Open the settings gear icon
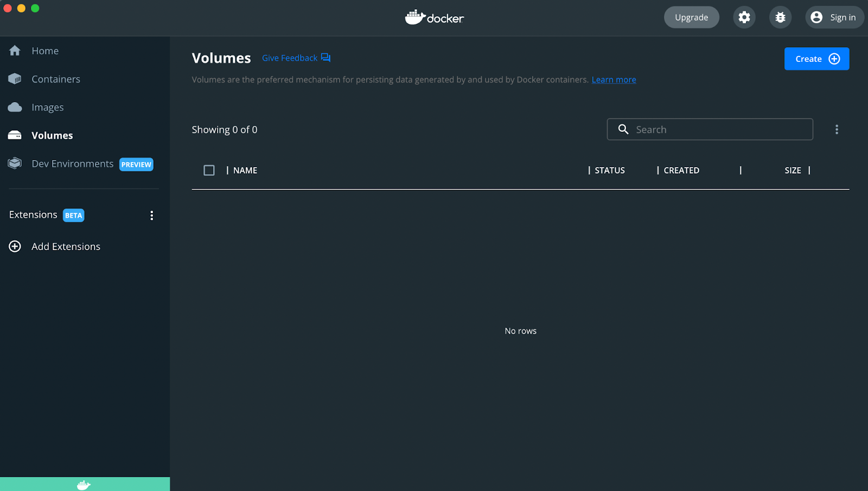Screen dimensions: 868x491 coord(744,17)
